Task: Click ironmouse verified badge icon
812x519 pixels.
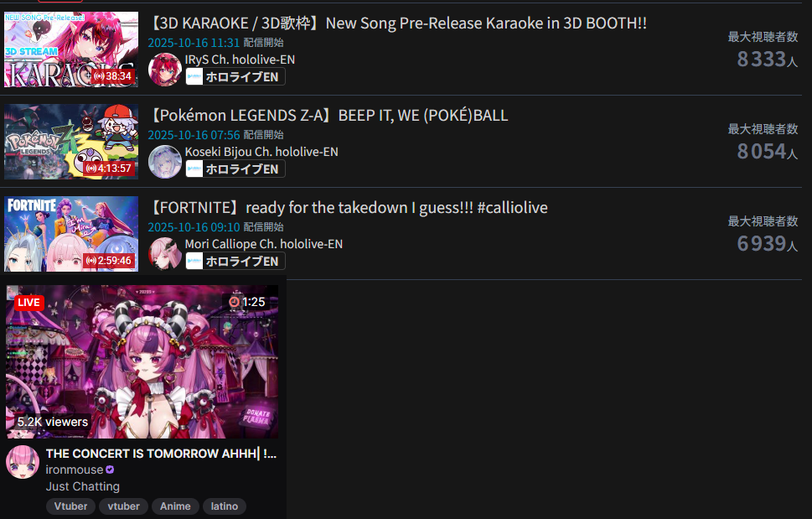Action: 110,470
